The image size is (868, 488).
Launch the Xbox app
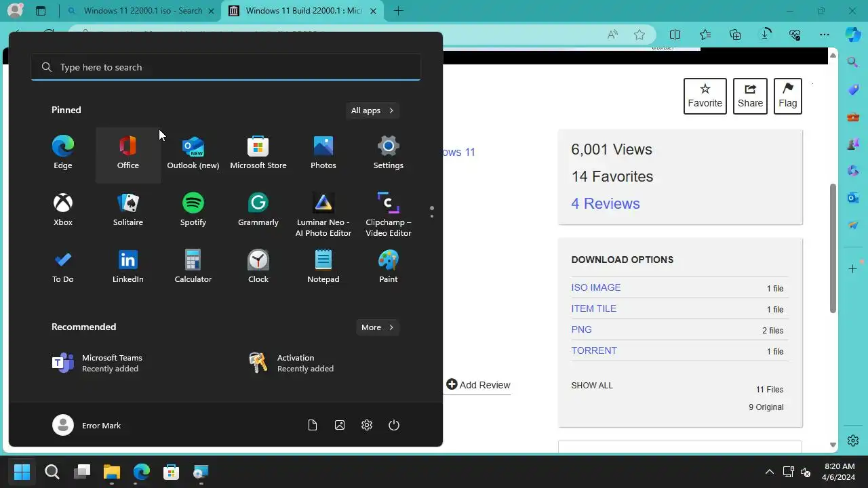63,210
